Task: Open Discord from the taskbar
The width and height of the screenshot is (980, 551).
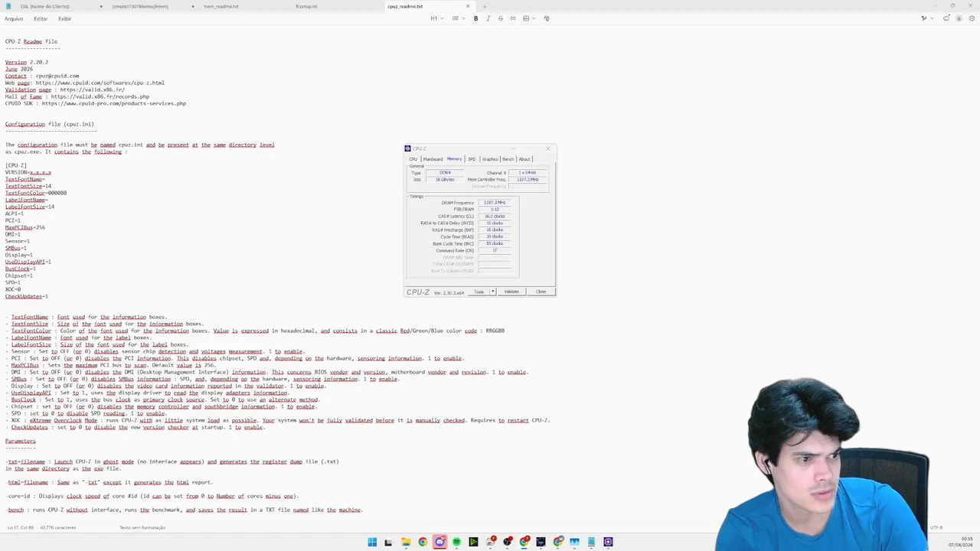Action: click(x=439, y=542)
